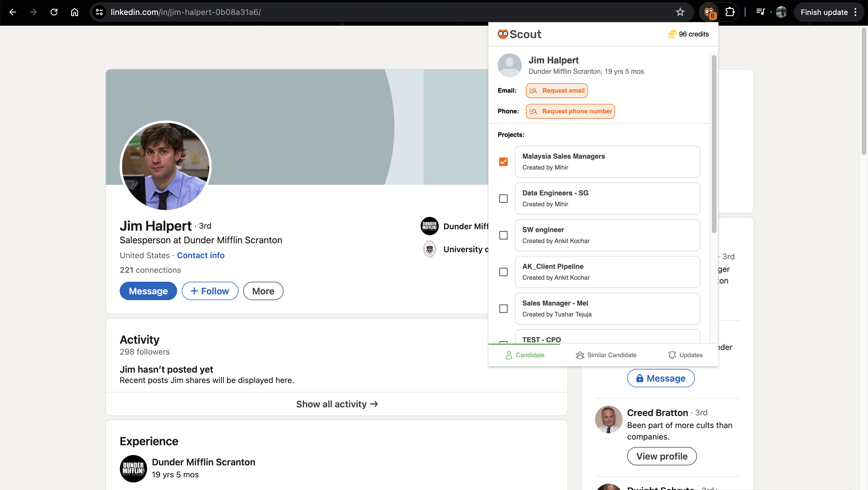Open Dunder Mifflin Scranton logo under Experience
Image resolution: width=868 pixels, height=490 pixels.
[x=133, y=468]
